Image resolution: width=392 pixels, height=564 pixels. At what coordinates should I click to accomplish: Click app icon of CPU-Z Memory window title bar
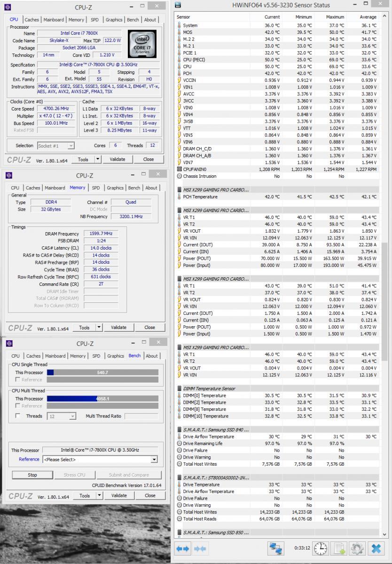pyautogui.click(x=9, y=175)
